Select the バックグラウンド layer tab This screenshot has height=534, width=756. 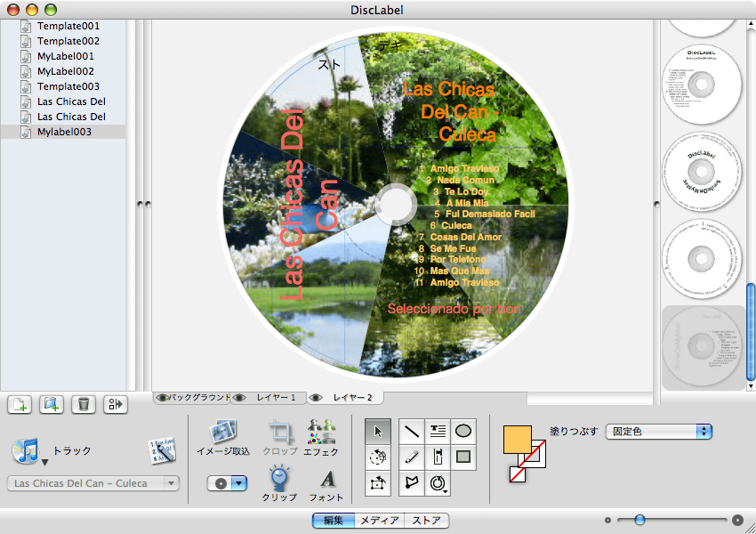pyautogui.click(x=192, y=398)
